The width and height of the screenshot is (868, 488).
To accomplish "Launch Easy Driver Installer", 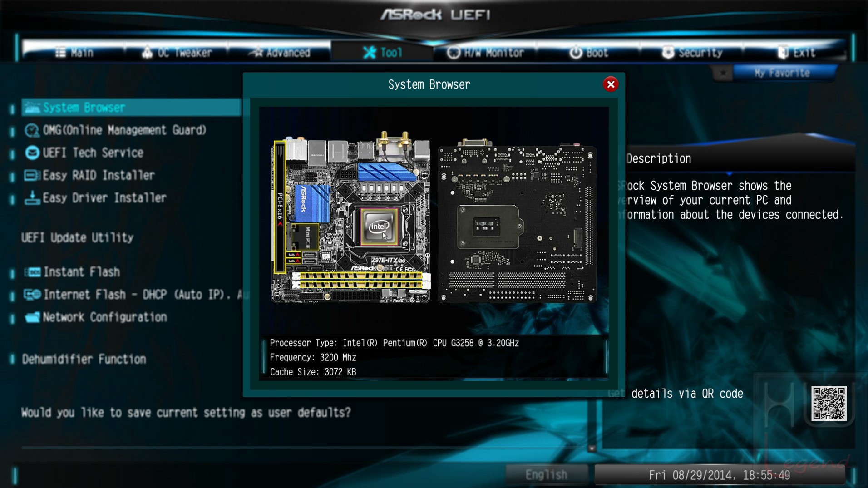I will pyautogui.click(x=104, y=198).
